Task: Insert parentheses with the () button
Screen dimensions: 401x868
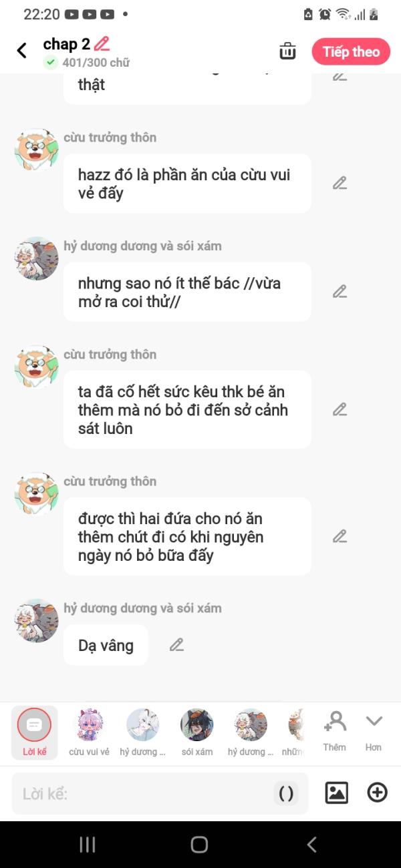Action: (x=286, y=793)
